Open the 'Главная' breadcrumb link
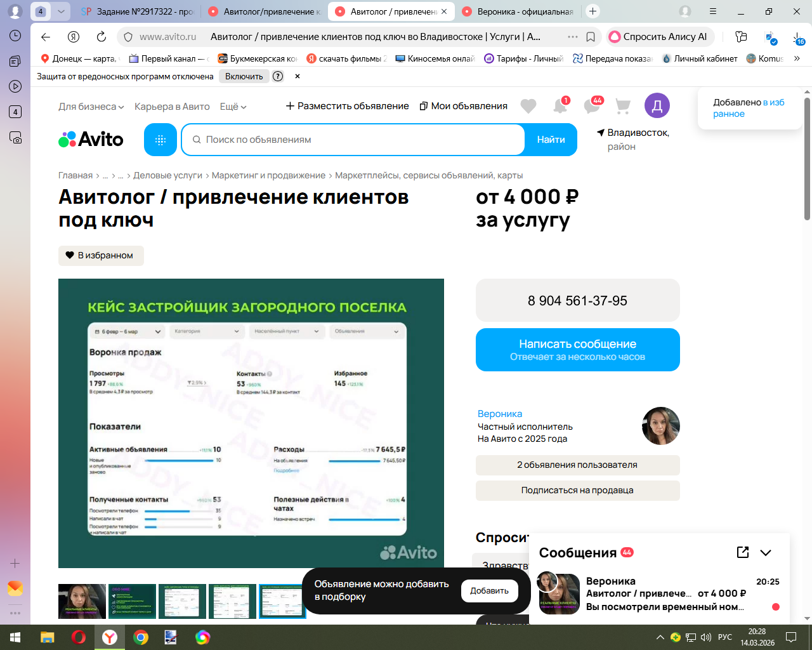The image size is (812, 650). pos(75,176)
